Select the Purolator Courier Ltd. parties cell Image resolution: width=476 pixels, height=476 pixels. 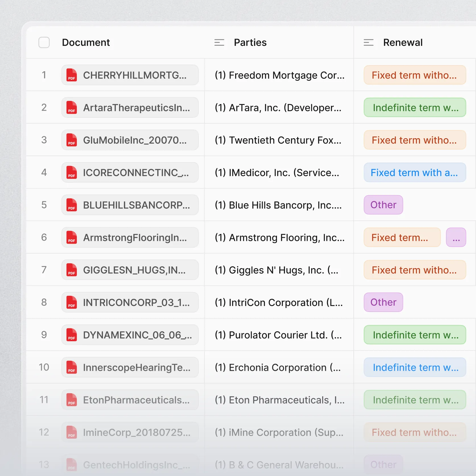coord(279,335)
